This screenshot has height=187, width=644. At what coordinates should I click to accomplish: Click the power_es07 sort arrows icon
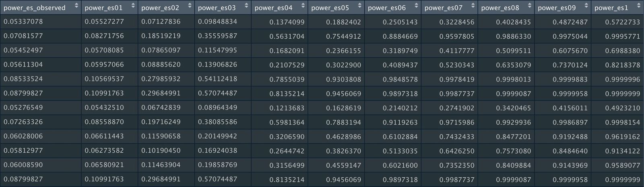click(473, 6)
